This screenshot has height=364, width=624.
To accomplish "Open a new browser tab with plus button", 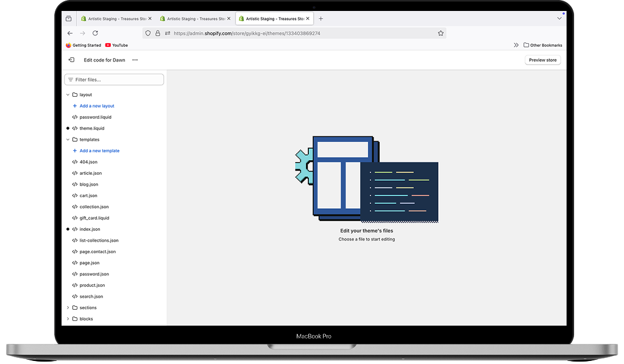I will click(321, 19).
